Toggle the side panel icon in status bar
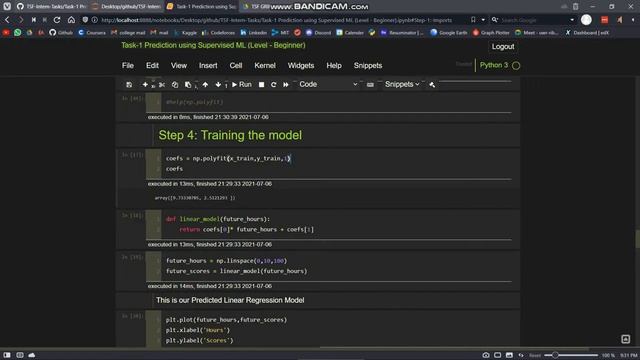This screenshot has width=640, height=360. [7, 355]
